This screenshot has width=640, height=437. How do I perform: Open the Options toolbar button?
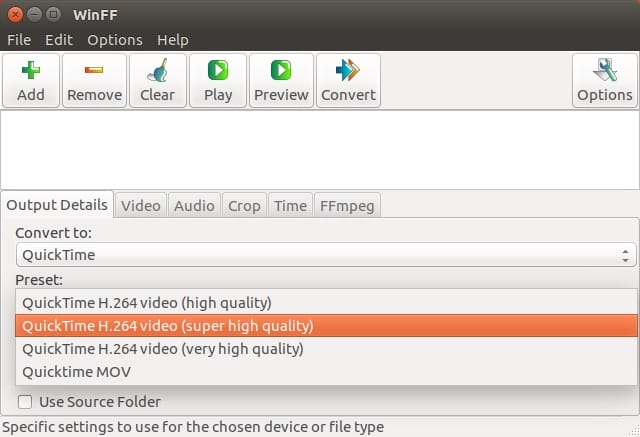(605, 81)
